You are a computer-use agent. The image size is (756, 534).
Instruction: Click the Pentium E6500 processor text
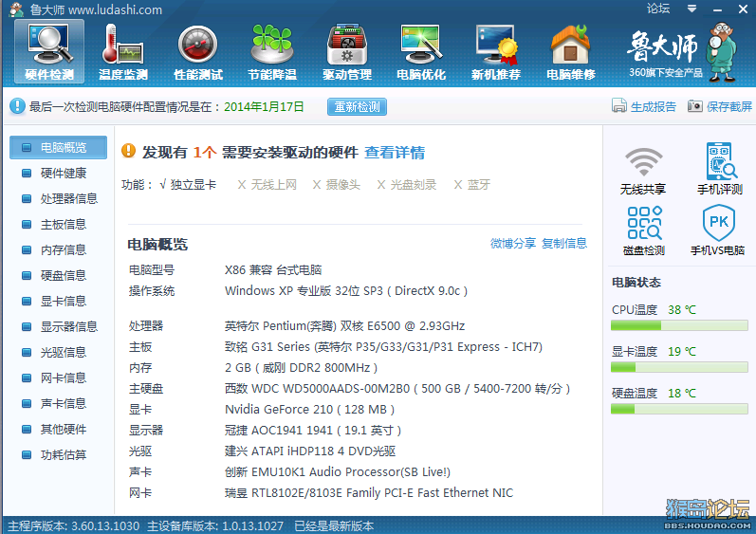point(344,326)
